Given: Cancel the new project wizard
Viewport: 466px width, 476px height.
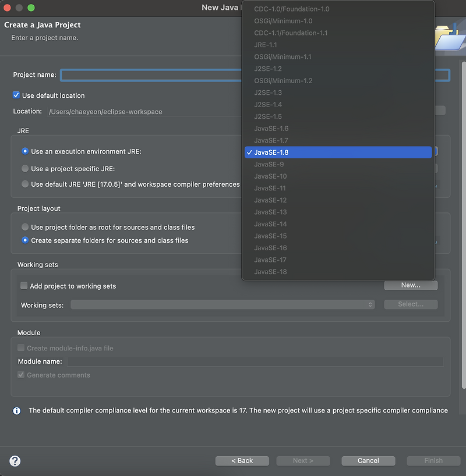Looking at the screenshot, I should click(x=368, y=460).
